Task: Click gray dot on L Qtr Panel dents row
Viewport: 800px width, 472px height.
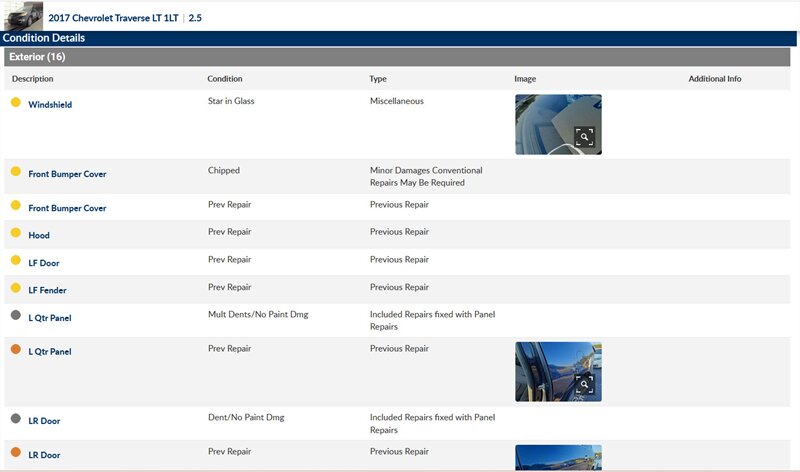Action: tap(16, 317)
